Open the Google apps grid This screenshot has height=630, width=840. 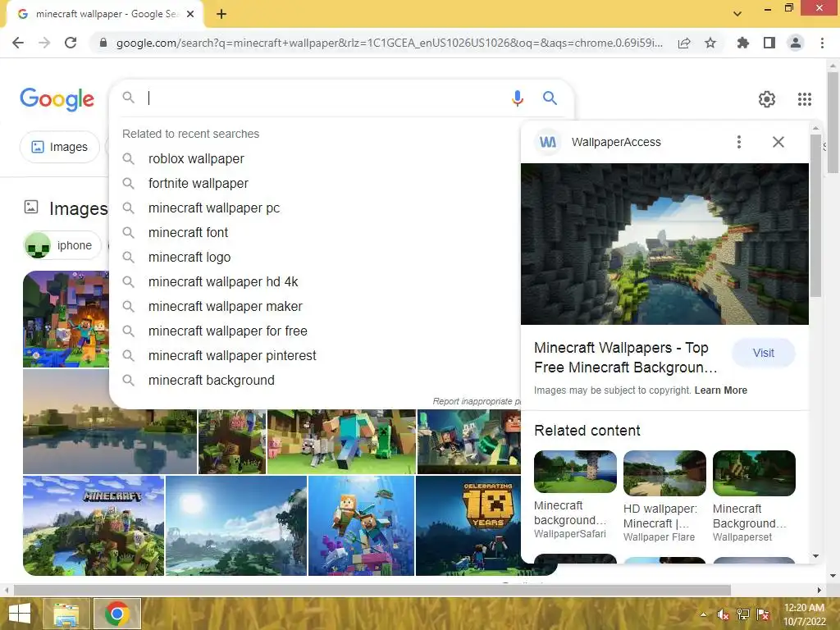804,99
